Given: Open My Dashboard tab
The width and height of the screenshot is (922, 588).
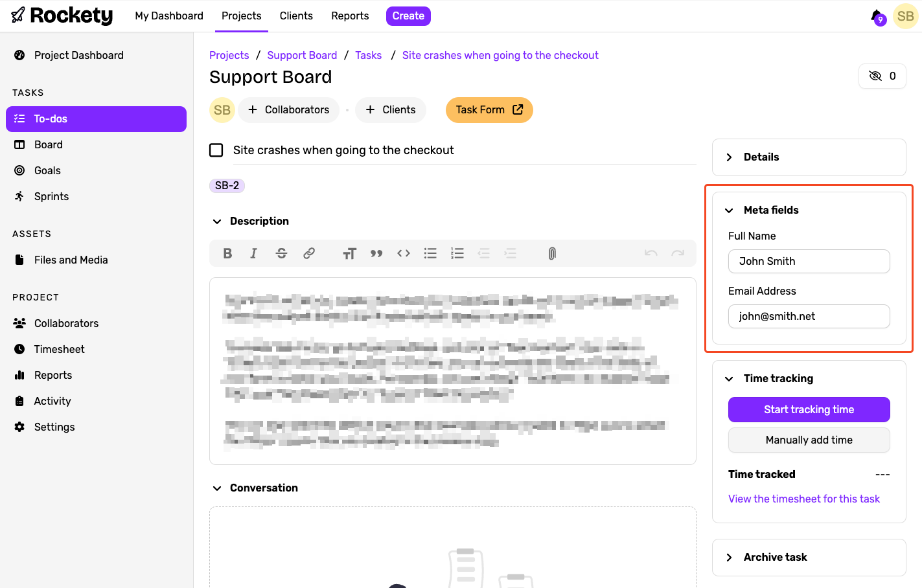Looking at the screenshot, I should click(169, 16).
